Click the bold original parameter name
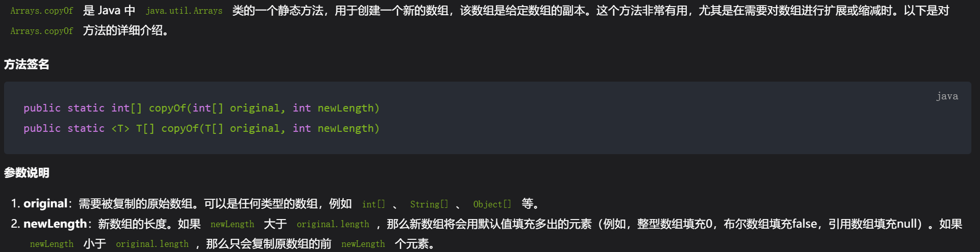Screen dimensions: 980x252 (x=45, y=203)
